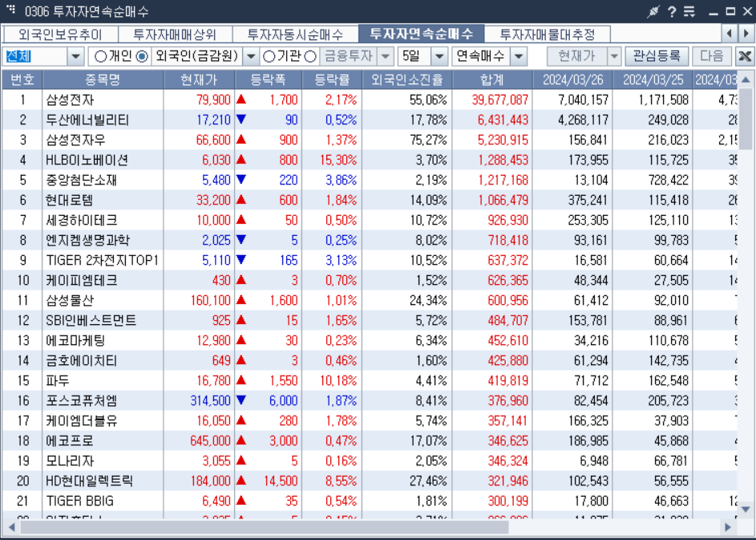Expand the 전체 market dropdown

pos(75,56)
